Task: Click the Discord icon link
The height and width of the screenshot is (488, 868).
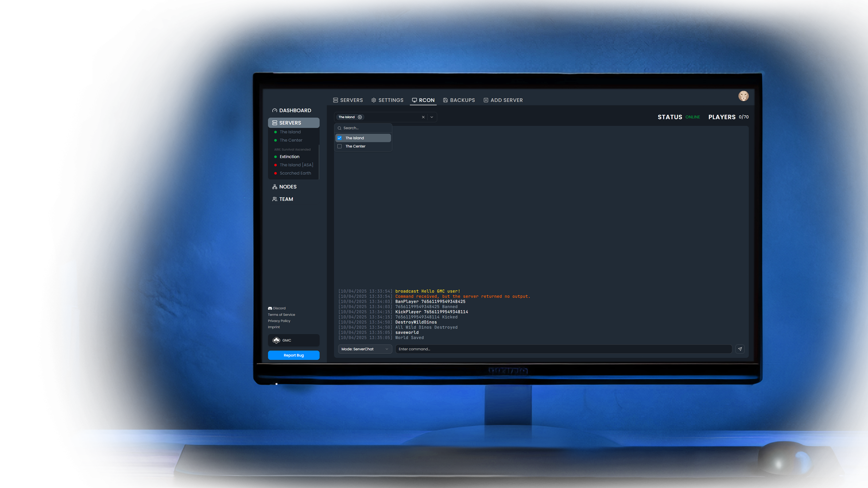Action: (270, 308)
